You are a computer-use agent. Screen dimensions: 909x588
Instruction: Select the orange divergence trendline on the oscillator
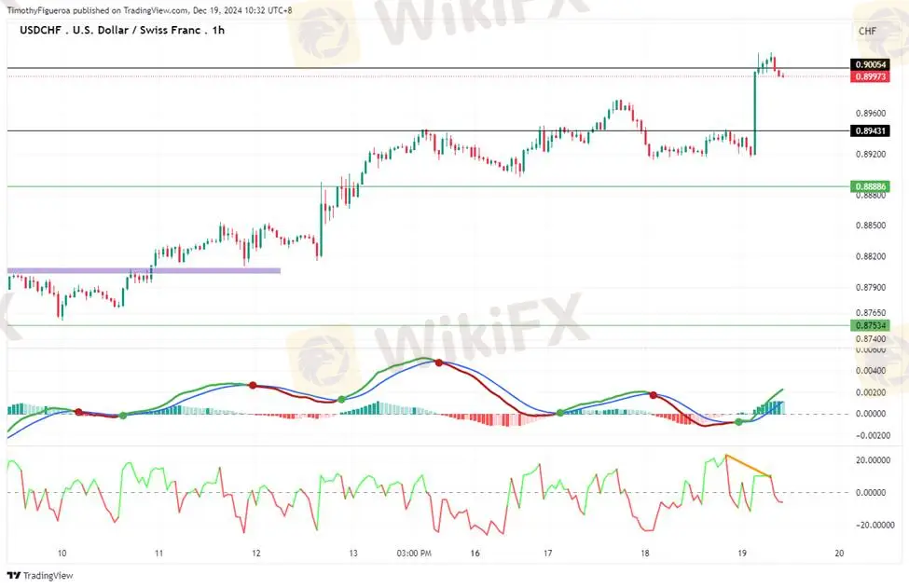pos(748,466)
